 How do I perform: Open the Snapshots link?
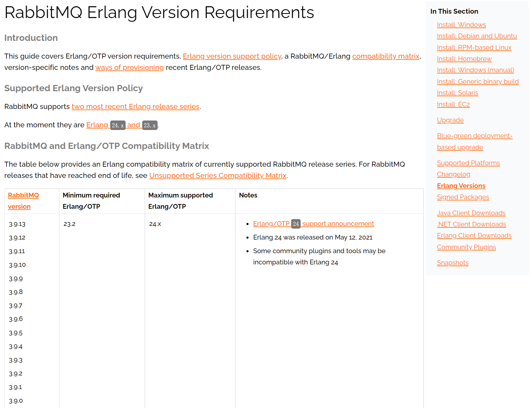point(453,263)
